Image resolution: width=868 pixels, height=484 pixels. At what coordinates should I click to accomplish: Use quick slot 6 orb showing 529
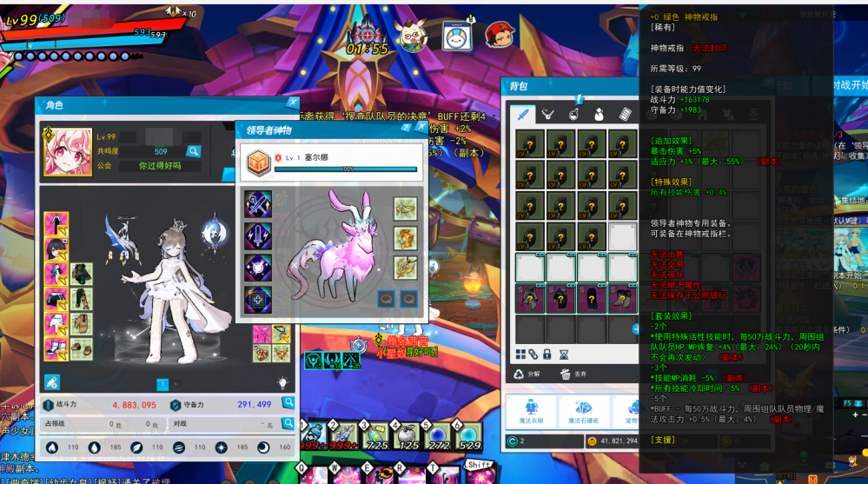[x=469, y=435]
